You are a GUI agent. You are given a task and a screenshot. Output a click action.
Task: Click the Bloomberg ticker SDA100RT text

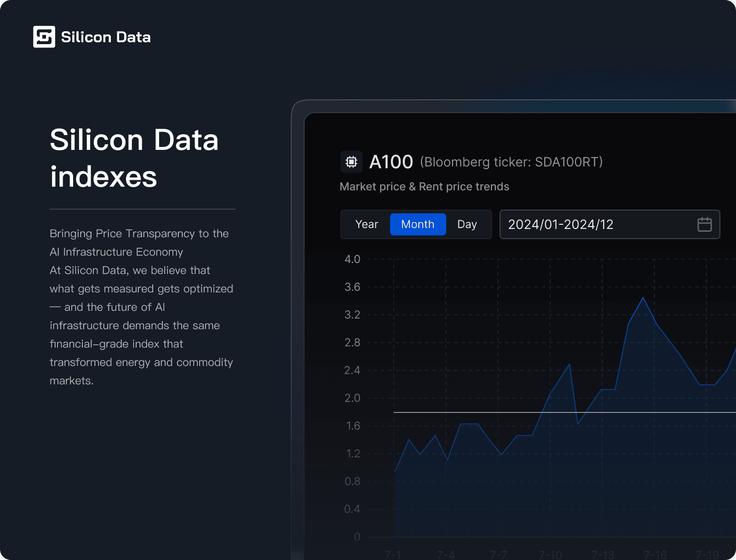pyautogui.click(x=511, y=162)
